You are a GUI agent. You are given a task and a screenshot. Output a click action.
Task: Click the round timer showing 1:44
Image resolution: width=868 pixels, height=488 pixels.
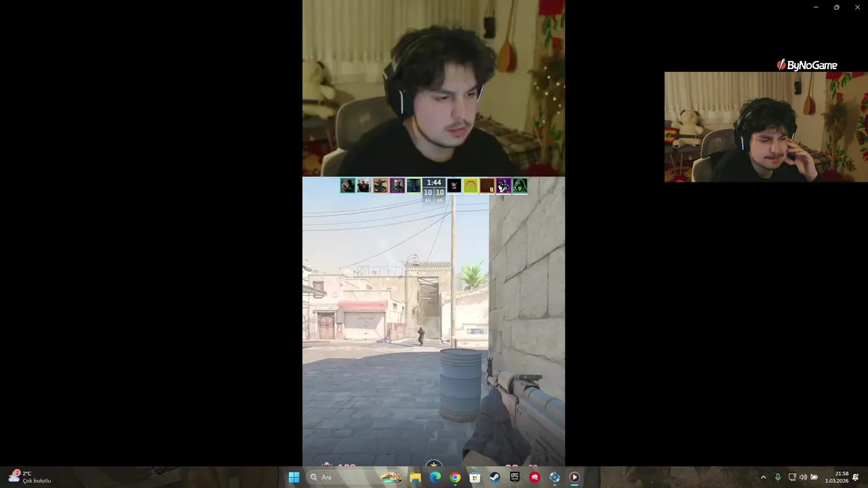[434, 182]
